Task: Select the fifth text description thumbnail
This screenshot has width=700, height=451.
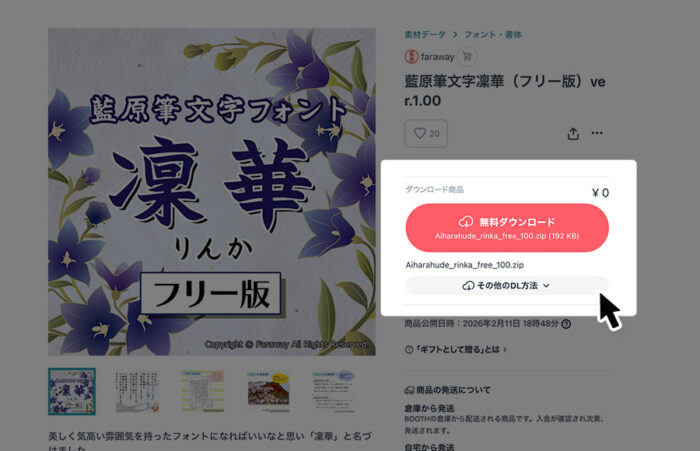Action: pyautogui.click(x=334, y=391)
